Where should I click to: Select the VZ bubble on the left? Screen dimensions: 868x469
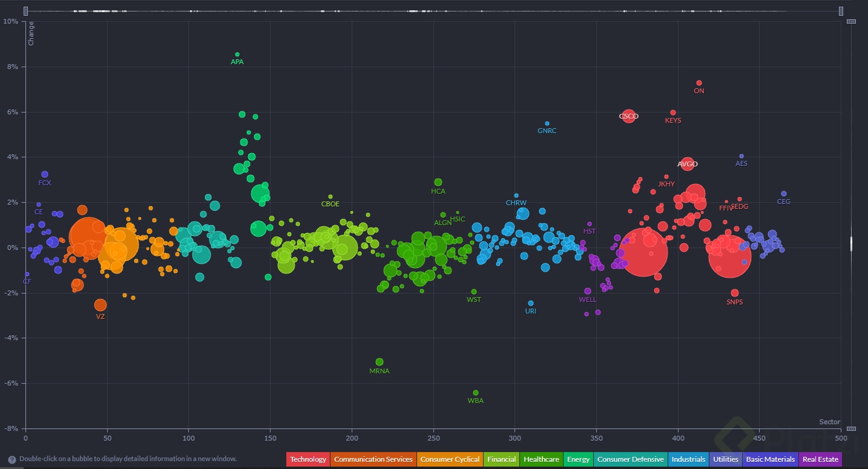(x=100, y=306)
